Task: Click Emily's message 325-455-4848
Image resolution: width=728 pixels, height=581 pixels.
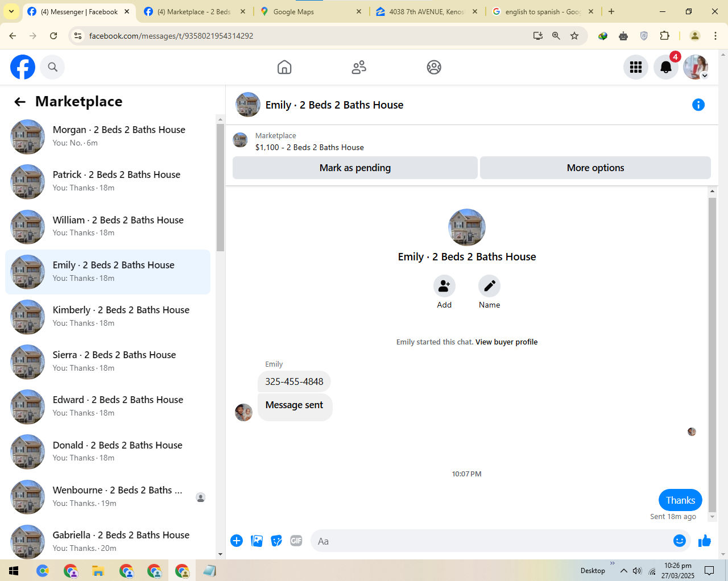Action: (294, 381)
